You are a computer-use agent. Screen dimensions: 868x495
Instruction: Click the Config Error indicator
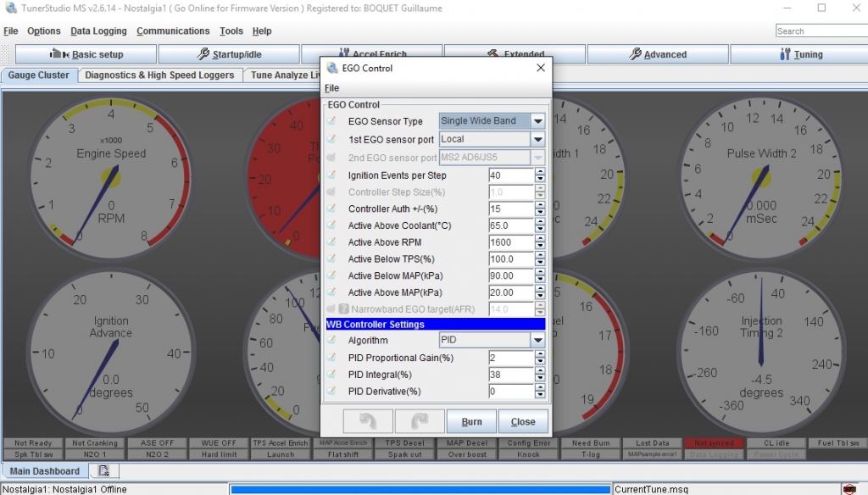click(x=529, y=443)
